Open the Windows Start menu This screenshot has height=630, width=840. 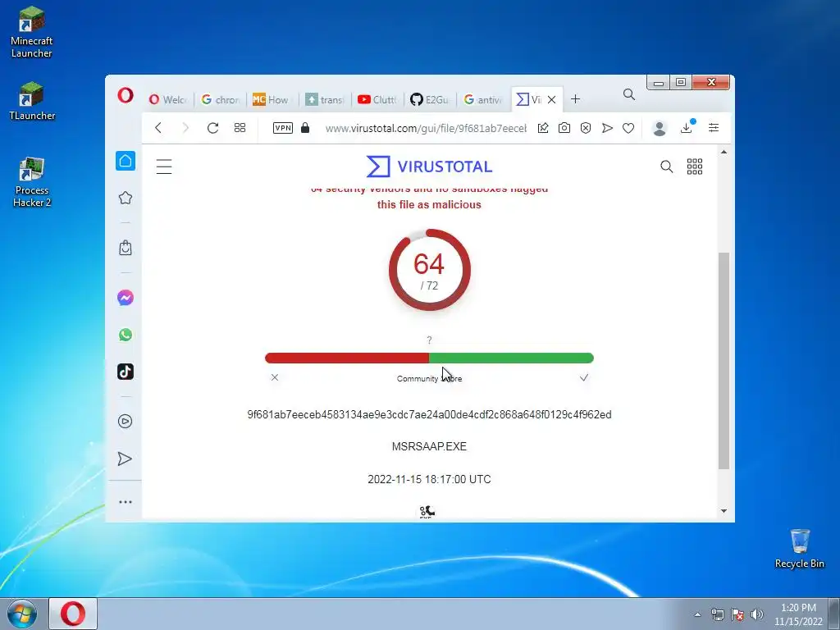click(x=22, y=614)
